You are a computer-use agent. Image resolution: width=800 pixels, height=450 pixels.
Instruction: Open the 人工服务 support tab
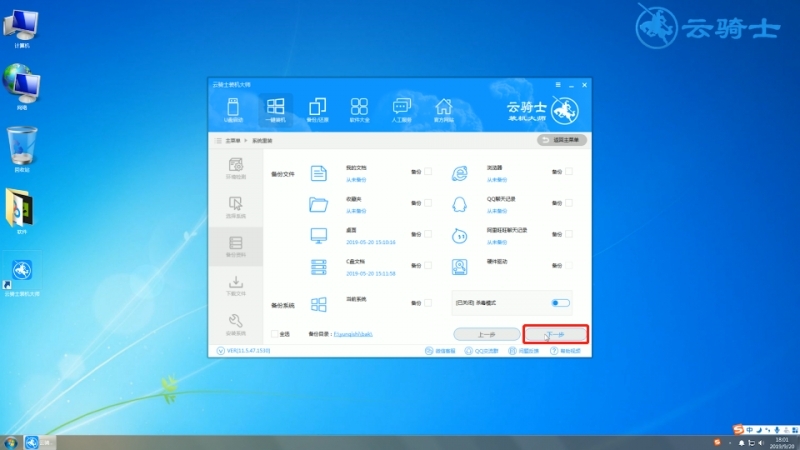[402, 110]
